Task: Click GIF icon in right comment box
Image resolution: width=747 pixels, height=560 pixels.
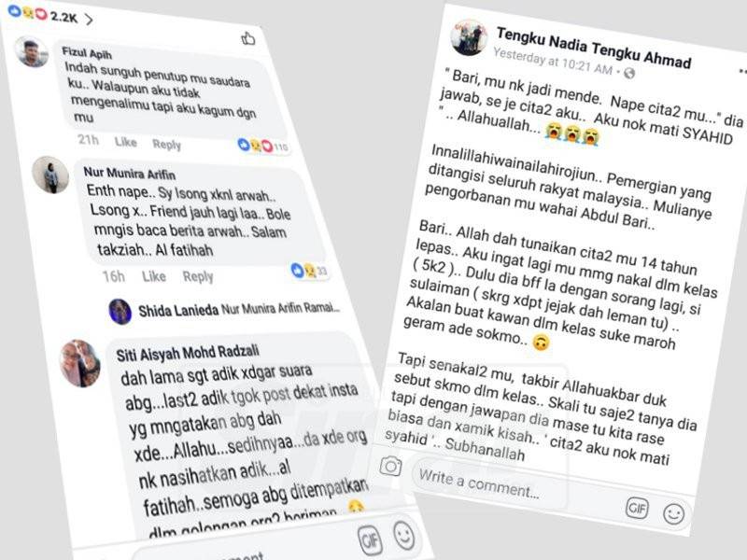Action: [637, 508]
